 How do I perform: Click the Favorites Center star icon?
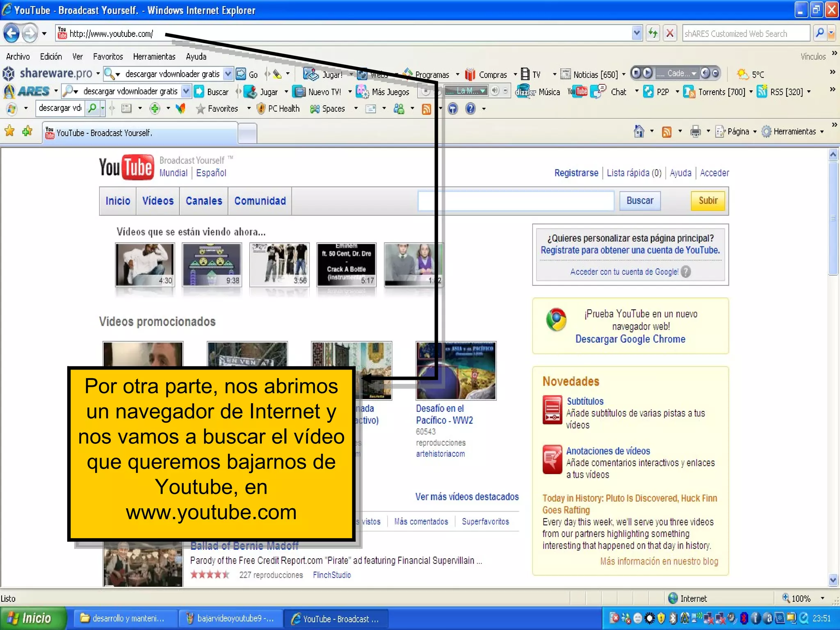pyautogui.click(x=9, y=131)
